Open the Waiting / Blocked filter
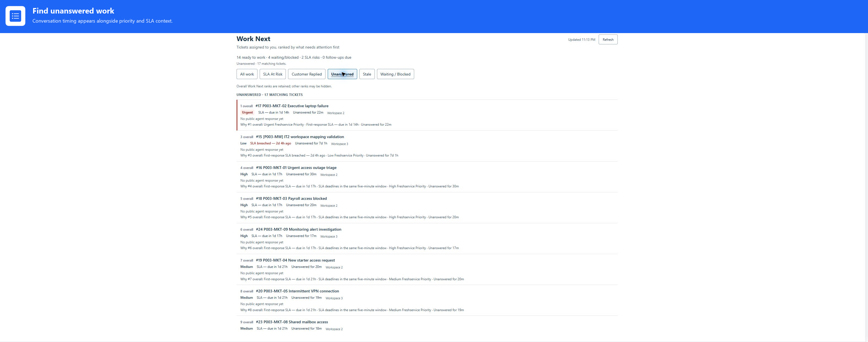This screenshot has height=342, width=868. coord(395,74)
